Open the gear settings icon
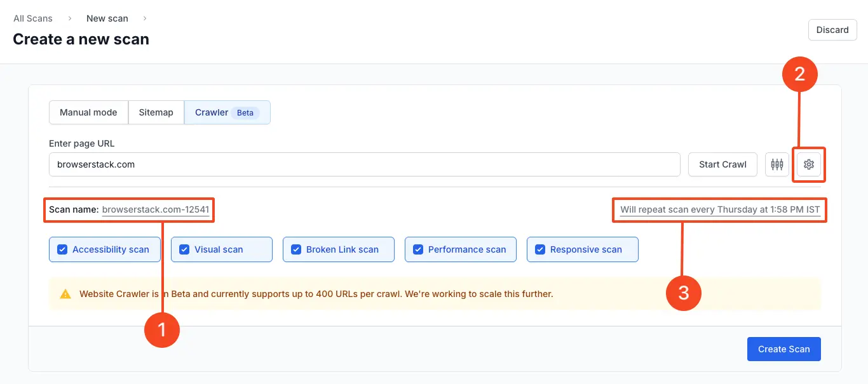The image size is (868, 384). tap(808, 164)
